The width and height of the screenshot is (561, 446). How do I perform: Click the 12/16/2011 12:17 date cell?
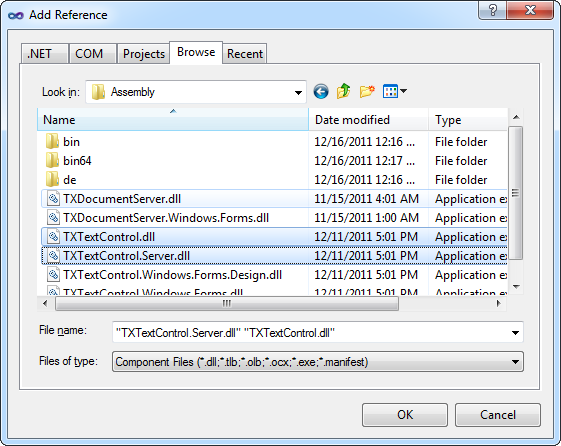click(365, 161)
